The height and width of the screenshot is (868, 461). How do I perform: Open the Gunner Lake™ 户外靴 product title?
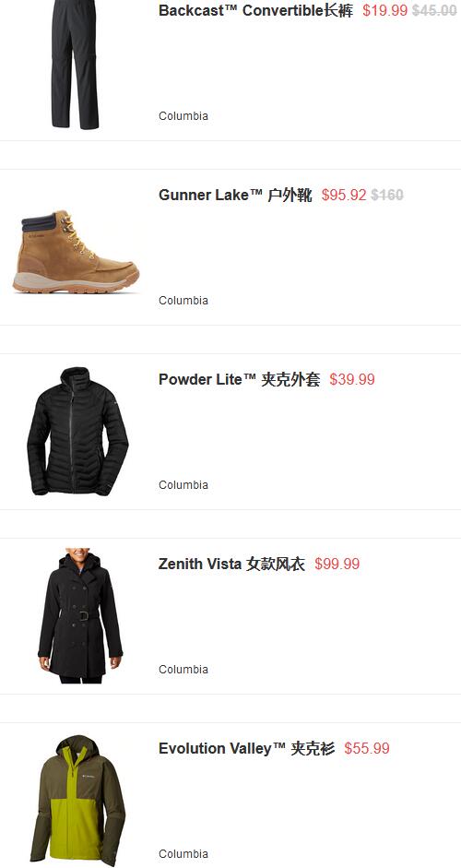pyautogui.click(x=235, y=195)
